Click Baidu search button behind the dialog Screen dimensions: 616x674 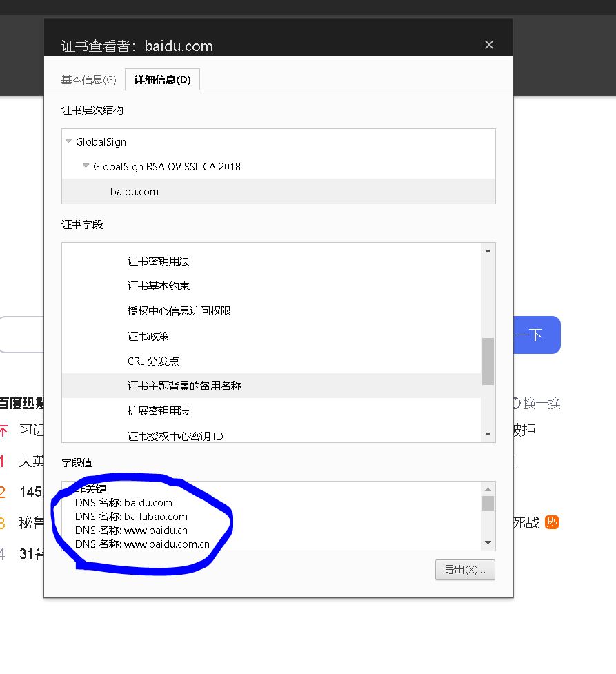tap(537, 335)
